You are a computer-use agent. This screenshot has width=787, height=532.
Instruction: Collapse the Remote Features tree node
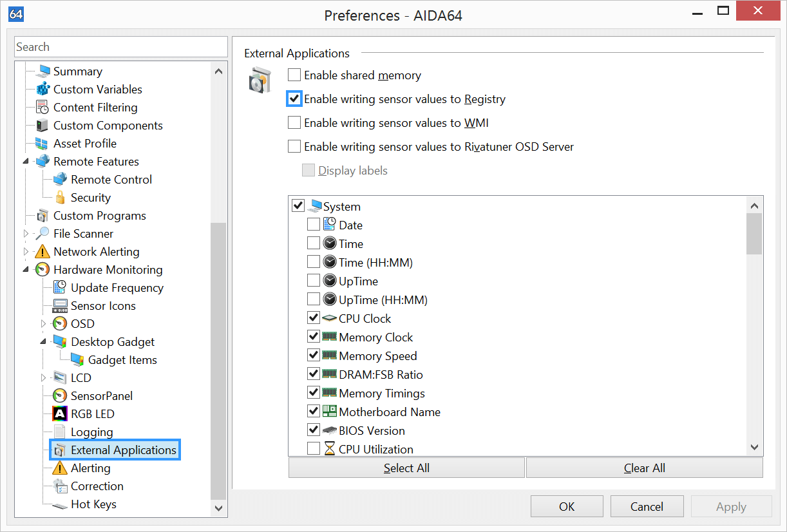[26, 162]
